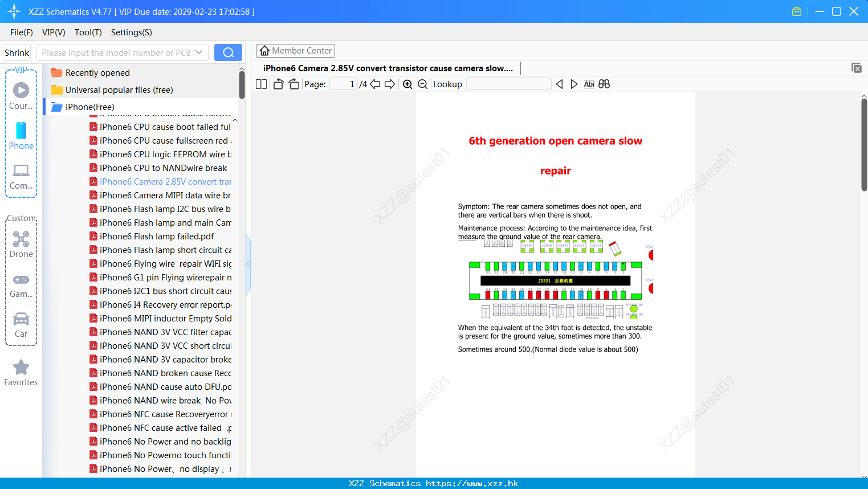Open the model number dropdown arrow
The width and height of the screenshot is (868, 489).
tap(199, 52)
